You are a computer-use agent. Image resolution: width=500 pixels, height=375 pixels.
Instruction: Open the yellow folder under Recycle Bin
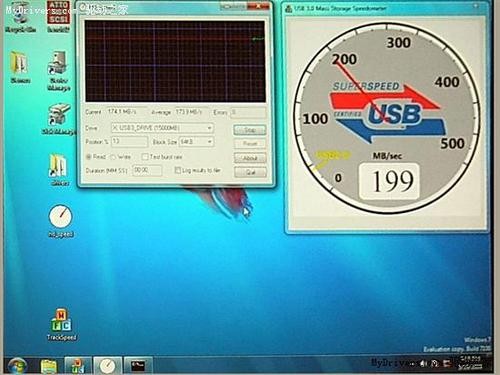[19, 67]
